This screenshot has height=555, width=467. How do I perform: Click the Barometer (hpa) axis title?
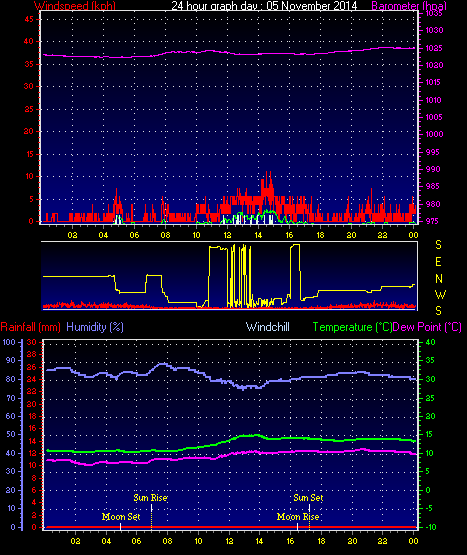[409, 5]
